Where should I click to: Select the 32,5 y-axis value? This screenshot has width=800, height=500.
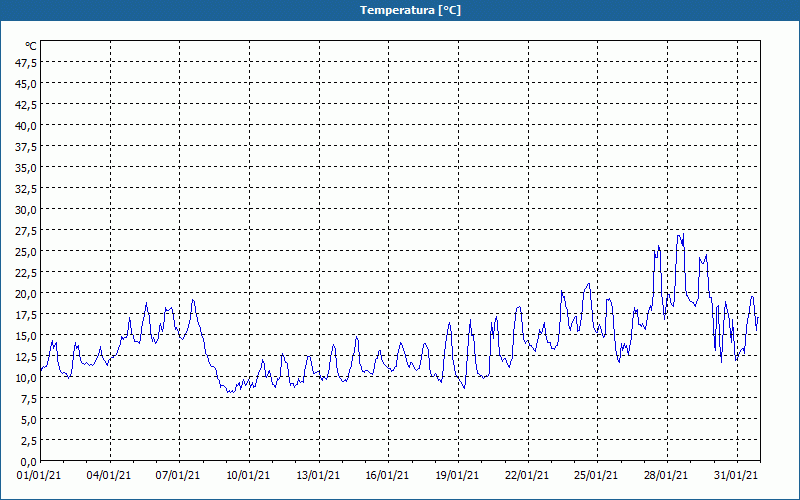click(27, 189)
